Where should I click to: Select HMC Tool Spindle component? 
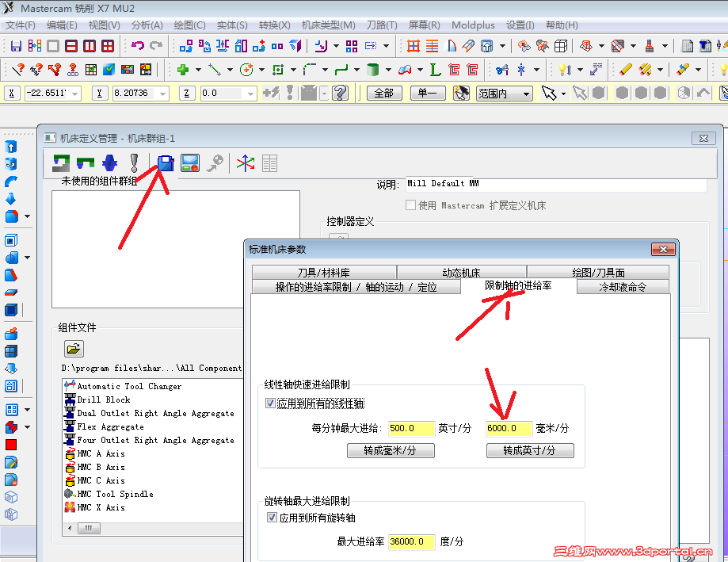pos(109,494)
